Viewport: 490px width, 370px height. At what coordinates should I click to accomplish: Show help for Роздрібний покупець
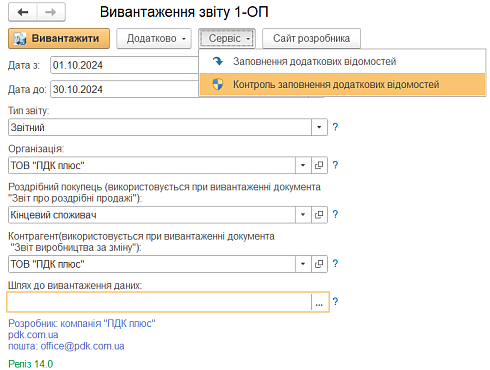[x=335, y=214]
